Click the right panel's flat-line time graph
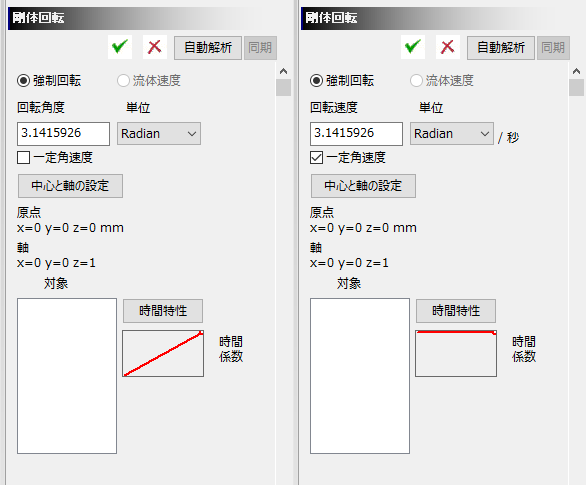586x485 pixels. pos(456,353)
